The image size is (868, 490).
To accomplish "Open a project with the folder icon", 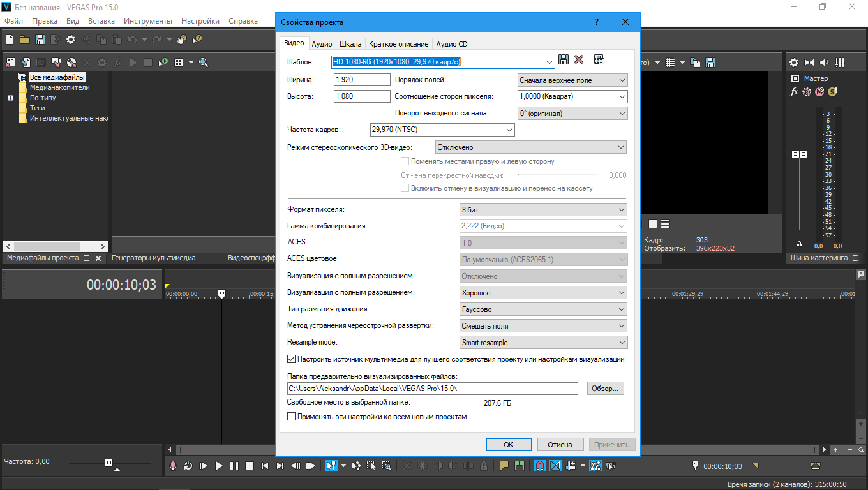I will [x=25, y=40].
